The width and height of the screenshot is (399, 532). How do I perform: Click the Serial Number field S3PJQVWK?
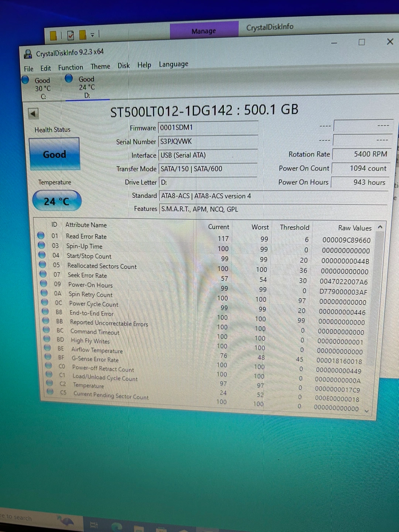[208, 141]
